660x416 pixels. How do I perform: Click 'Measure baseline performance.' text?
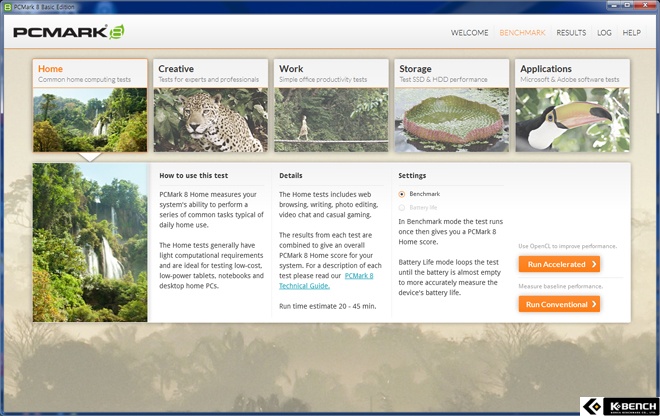point(561,286)
